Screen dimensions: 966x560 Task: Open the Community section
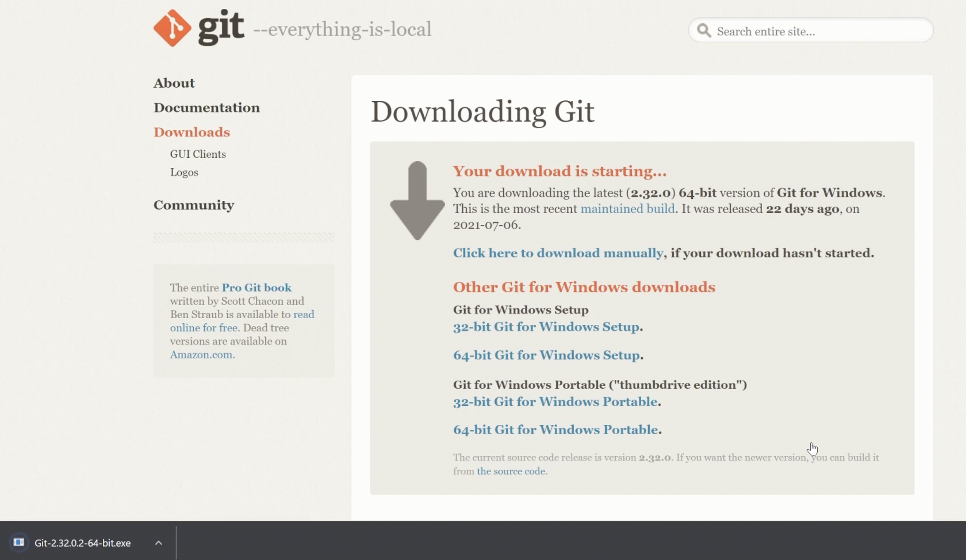tap(194, 205)
